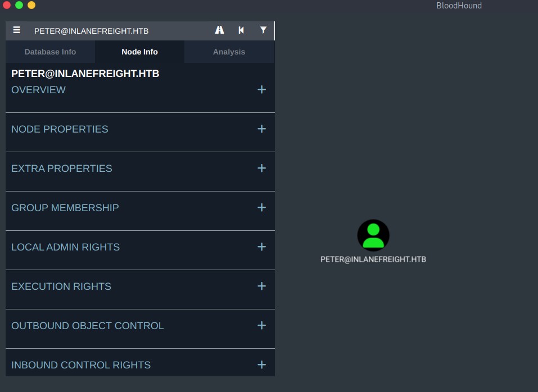This screenshot has height=392, width=538.
Task: Click the EXECUTION RIGHTS heading text
Action: click(x=61, y=286)
